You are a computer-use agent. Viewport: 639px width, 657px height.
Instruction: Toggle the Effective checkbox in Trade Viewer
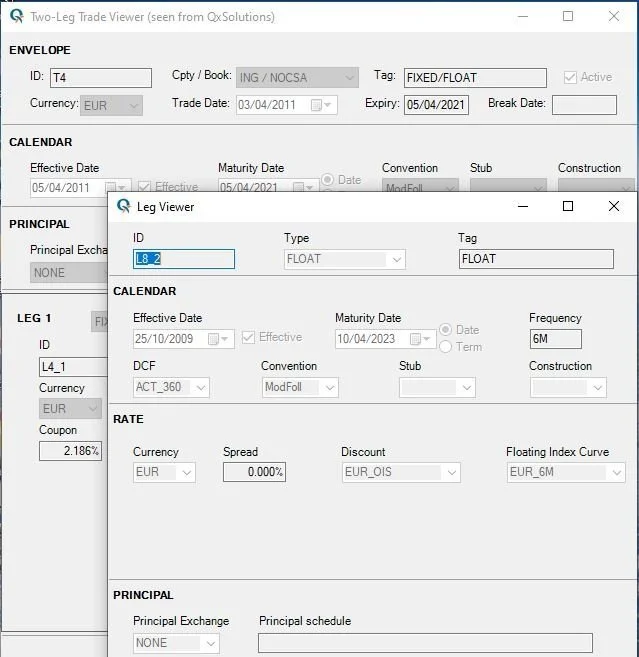(x=144, y=187)
